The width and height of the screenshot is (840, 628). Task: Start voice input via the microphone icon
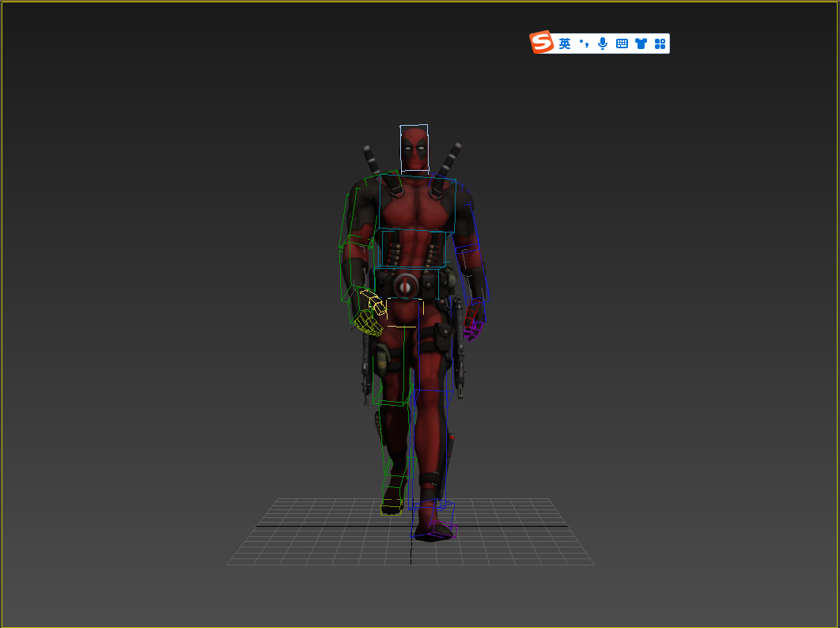click(x=603, y=44)
